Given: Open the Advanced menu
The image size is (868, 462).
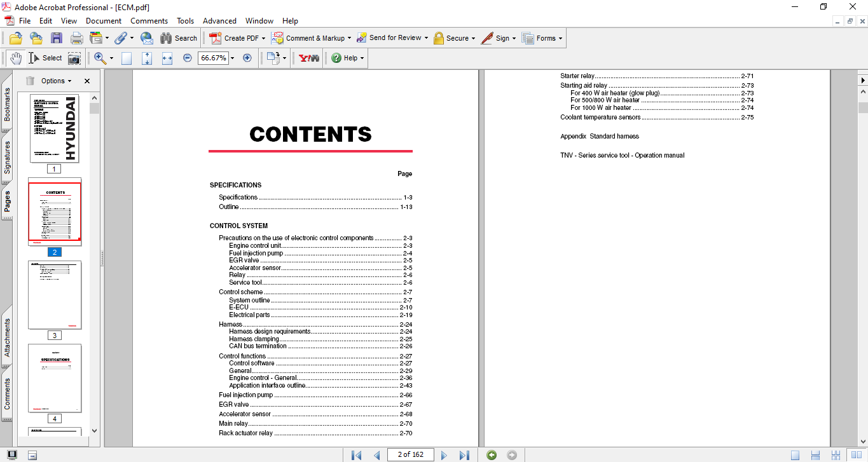Looking at the screenshot, I should click(219, 21).
